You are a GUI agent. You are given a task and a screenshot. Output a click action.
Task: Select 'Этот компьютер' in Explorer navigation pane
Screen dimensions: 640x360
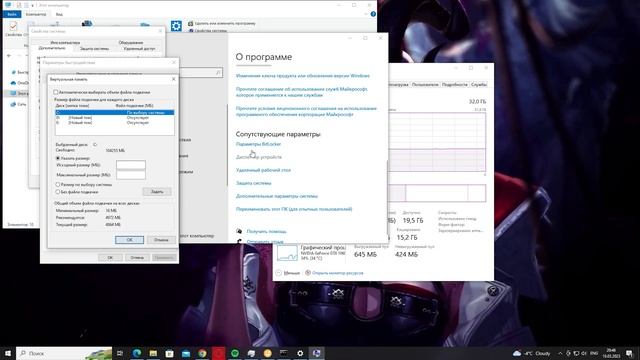click(20, 93)
